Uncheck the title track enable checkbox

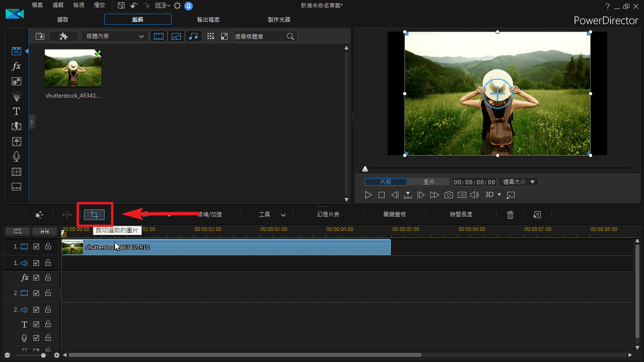click(36, 324)
